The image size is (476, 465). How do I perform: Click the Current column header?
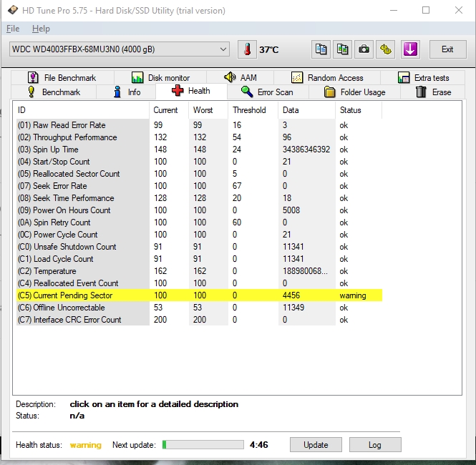169,110
